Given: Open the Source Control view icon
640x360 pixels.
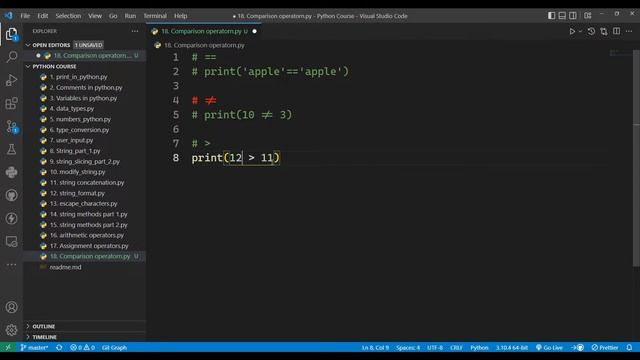Looking at the screenshot, I should (x=11, y=126).
